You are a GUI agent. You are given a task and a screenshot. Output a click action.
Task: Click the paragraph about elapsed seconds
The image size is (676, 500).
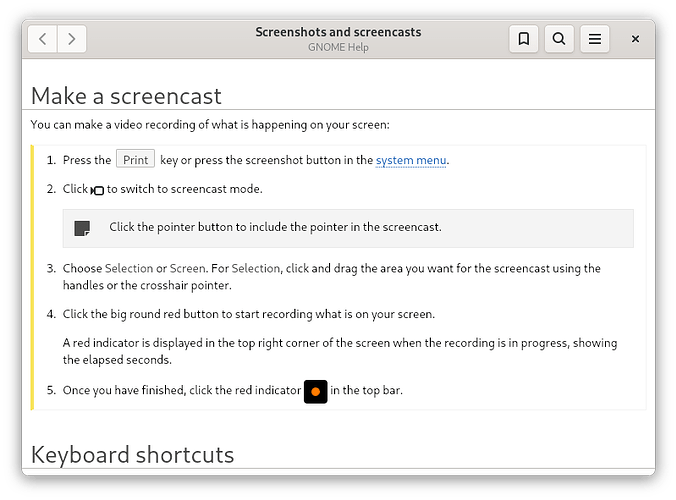(x=340, y=351)
